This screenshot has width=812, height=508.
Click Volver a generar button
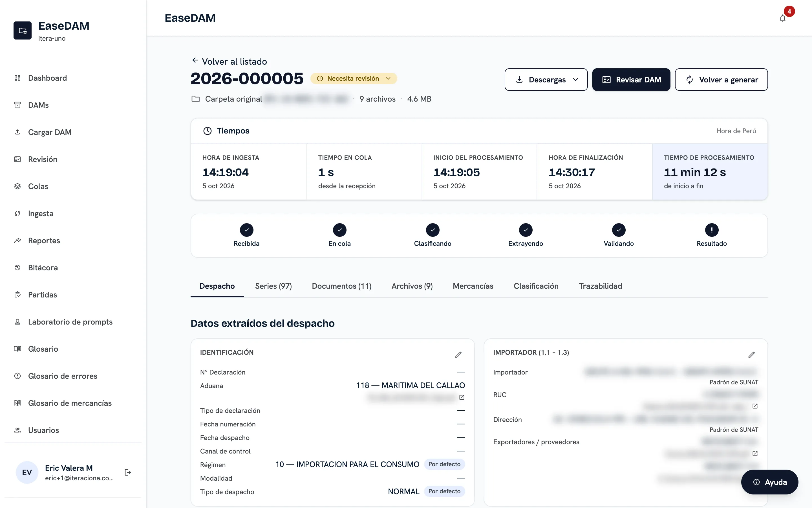point(721,80)
